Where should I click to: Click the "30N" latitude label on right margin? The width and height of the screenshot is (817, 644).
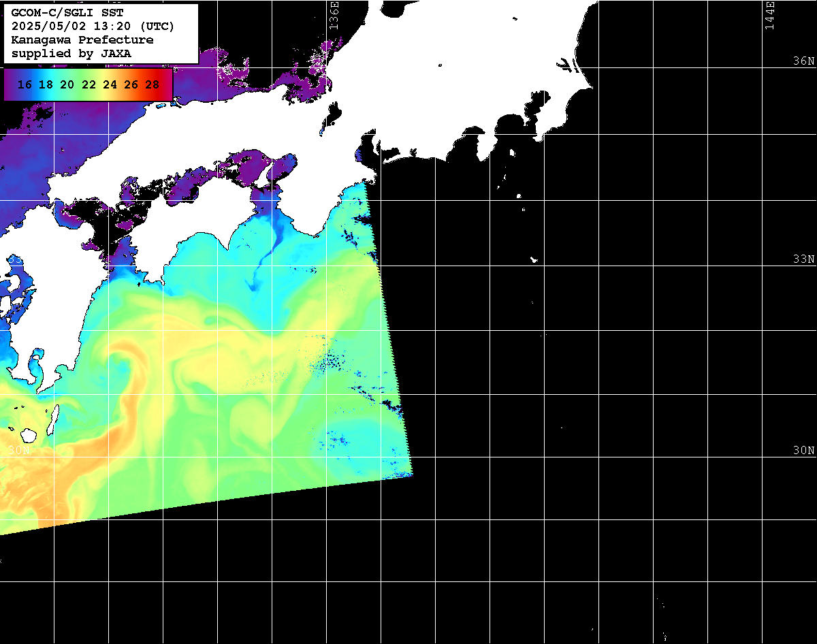click(803, 451)
